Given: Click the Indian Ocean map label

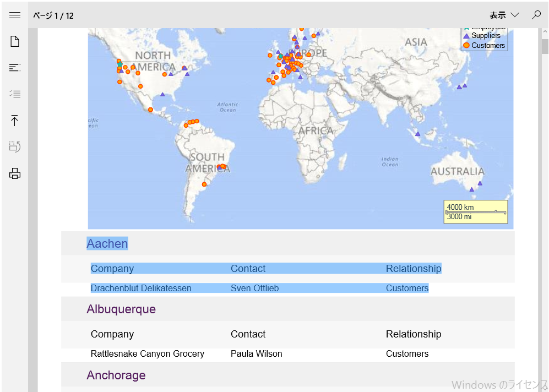Looking at the screenshot, I should [x=390, y=161].
